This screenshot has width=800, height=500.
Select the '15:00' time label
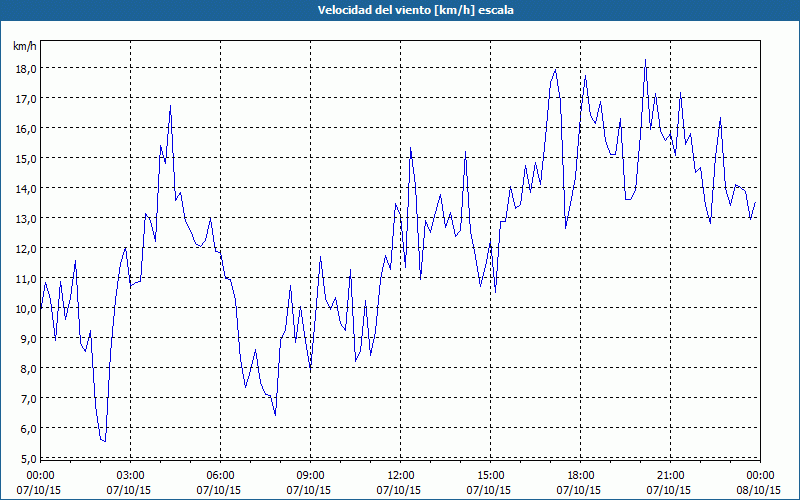tap(490, 476)
